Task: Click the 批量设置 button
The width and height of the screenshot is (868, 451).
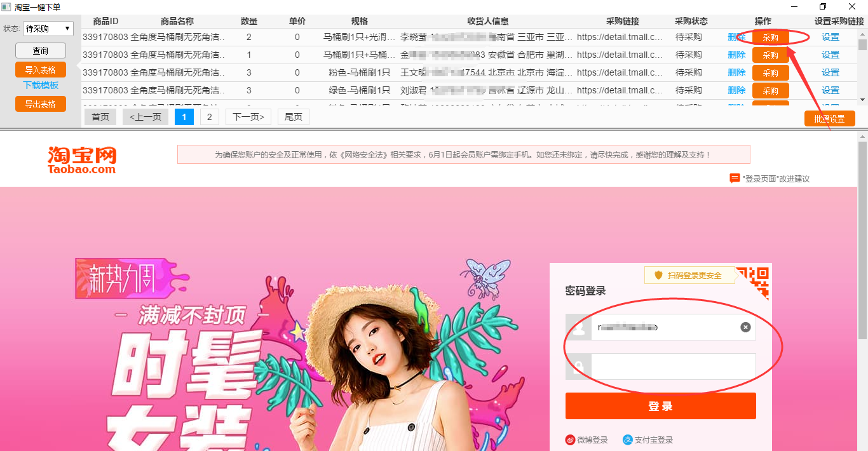Action: point(829,119)
